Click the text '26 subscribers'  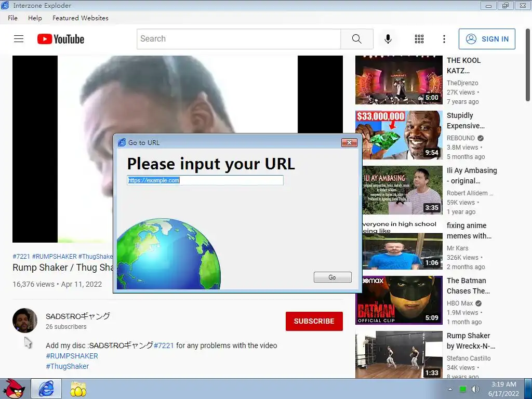[x=66, y=327]
